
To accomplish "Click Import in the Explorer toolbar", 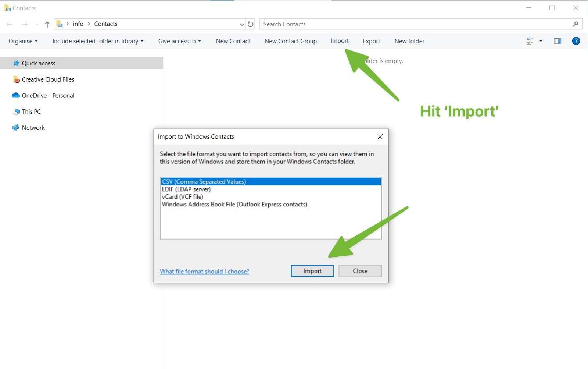I will click(x=340, y=41).
